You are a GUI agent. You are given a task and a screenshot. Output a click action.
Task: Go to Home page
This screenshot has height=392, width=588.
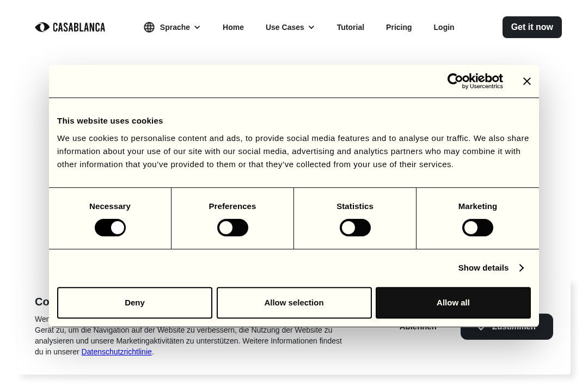[233, 27]
